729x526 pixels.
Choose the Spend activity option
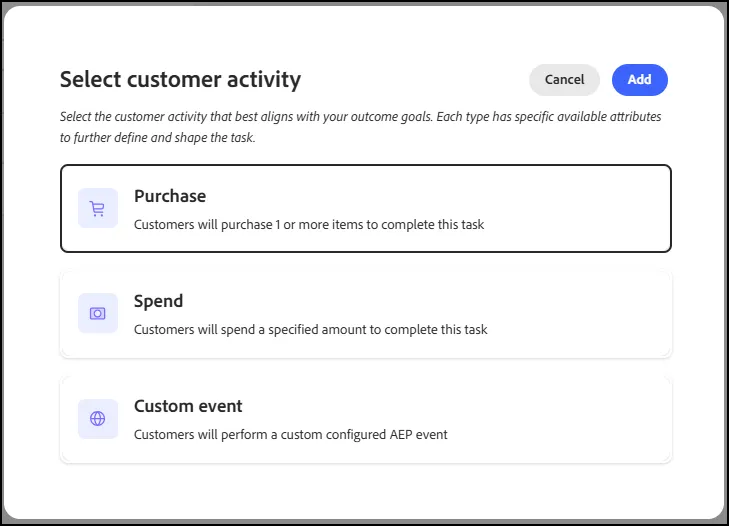click(366, 314)
